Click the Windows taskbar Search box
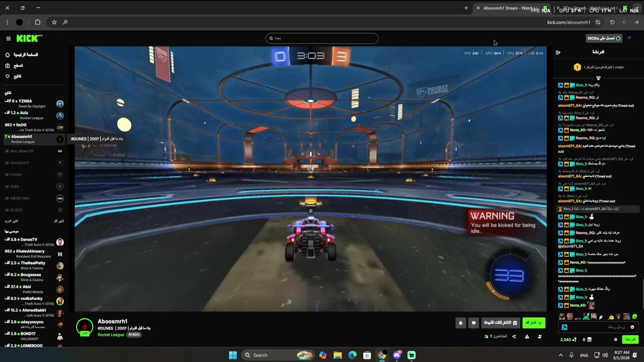 [278, 355]
